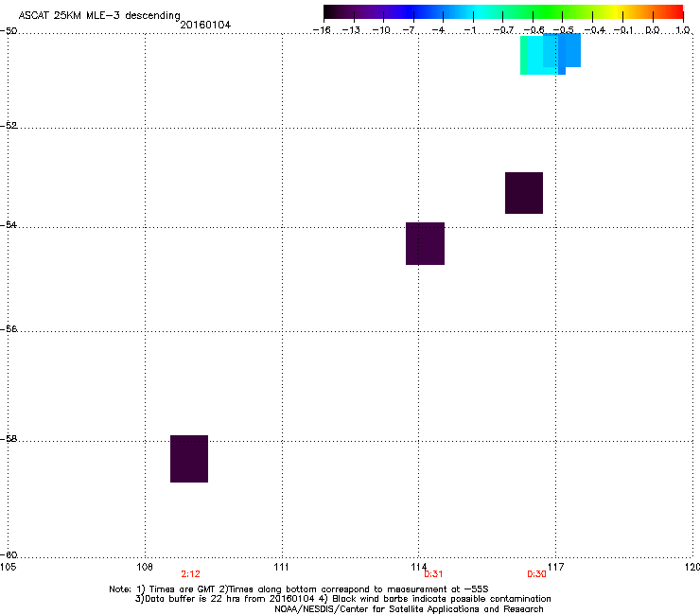Click the latitude label -52

click(9, 126)
